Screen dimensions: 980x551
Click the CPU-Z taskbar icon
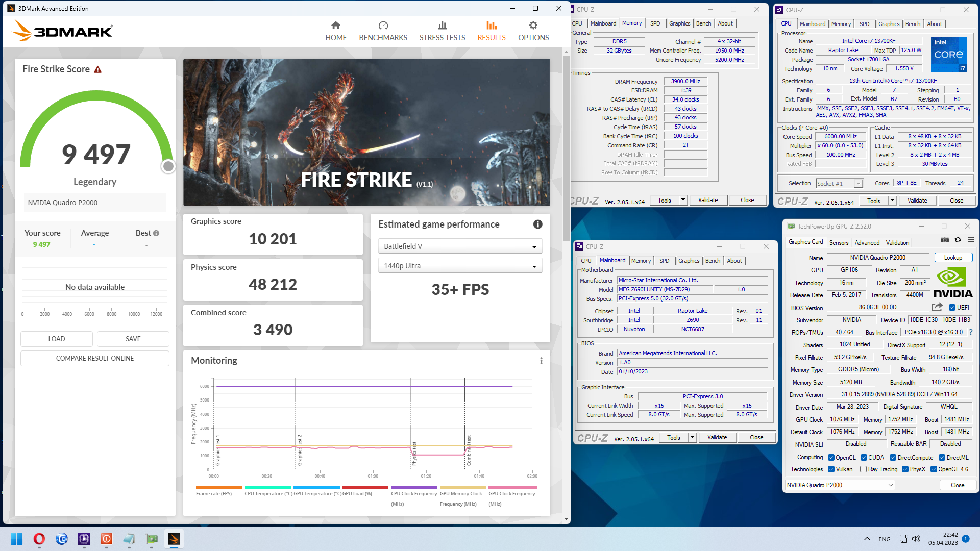coord(84,539)
